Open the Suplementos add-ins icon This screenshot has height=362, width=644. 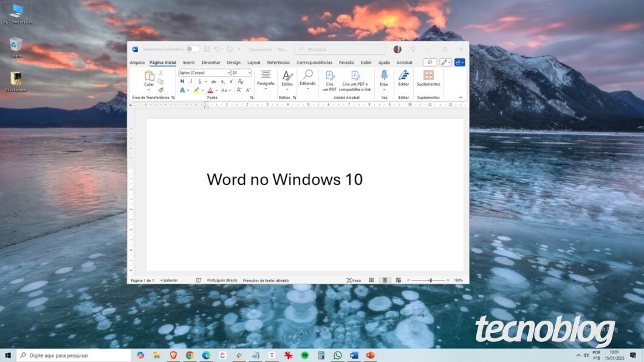tap(428, 75)
